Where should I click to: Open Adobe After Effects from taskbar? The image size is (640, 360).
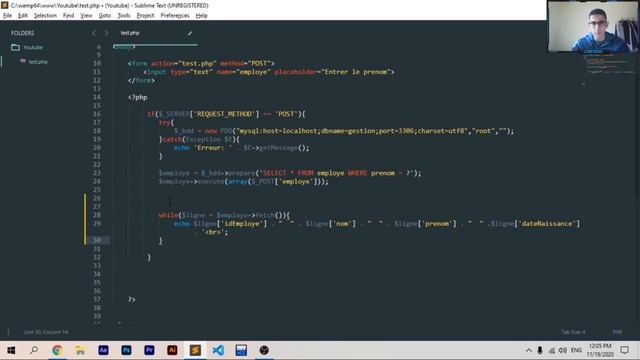point(103,350)
